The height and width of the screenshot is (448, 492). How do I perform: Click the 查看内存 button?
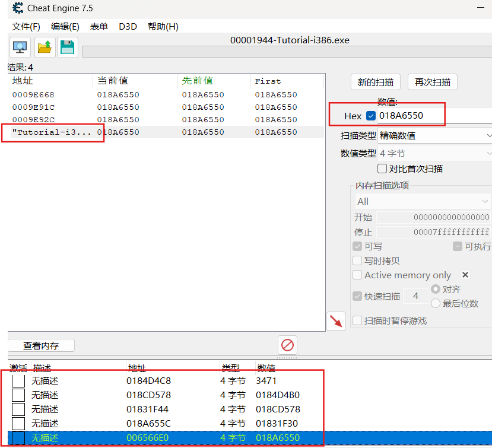point(41,345)
